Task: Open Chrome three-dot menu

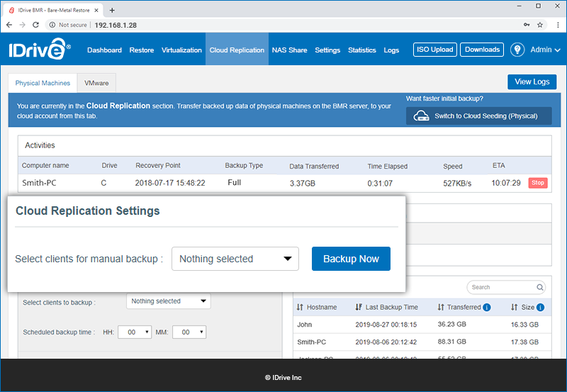Action: coord(558,25)
